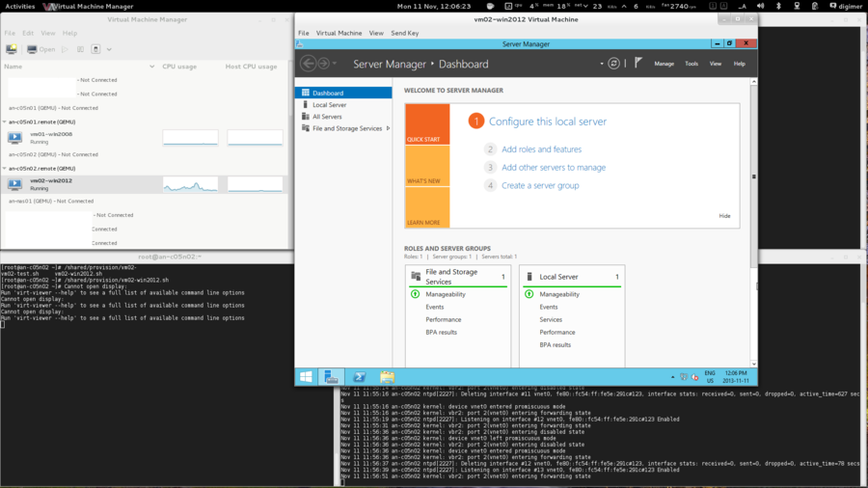Show hidden guest tray icons arrow
The height and width of the screenshot is (488, 868).
(672, 377)
